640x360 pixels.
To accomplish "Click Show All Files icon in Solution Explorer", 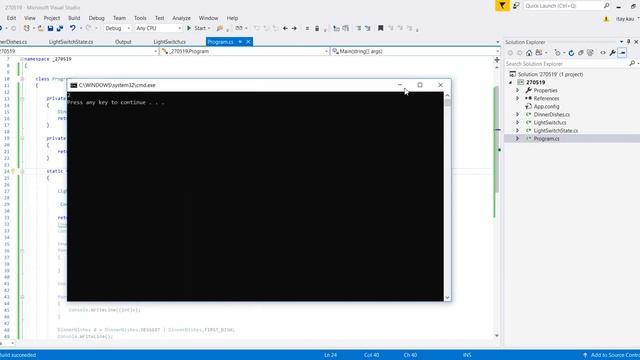I will (x=590, y=53).
